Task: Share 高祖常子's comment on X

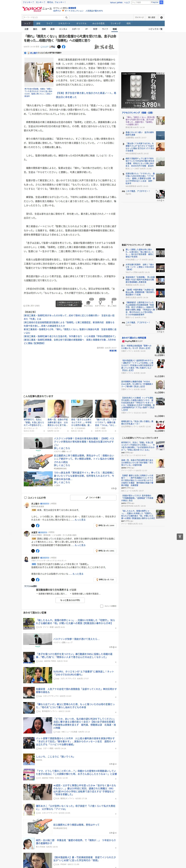Action: pos(33,580)
